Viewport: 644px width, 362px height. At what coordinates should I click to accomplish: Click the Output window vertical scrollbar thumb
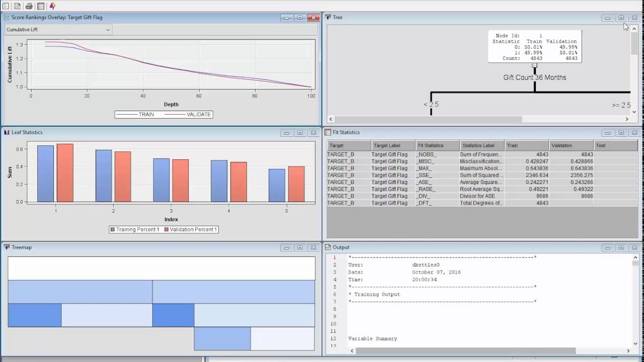click(x=634, y=262)
